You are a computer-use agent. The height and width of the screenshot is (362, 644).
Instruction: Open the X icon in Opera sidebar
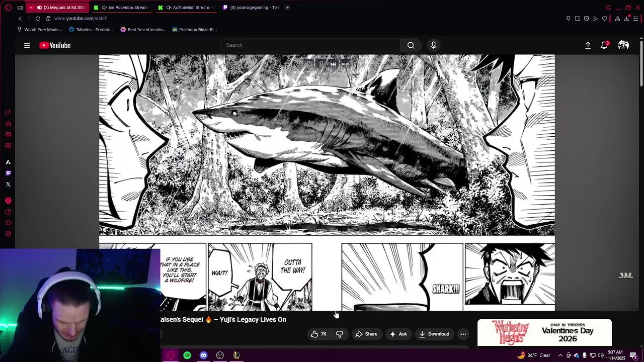(x=8, y=184)
